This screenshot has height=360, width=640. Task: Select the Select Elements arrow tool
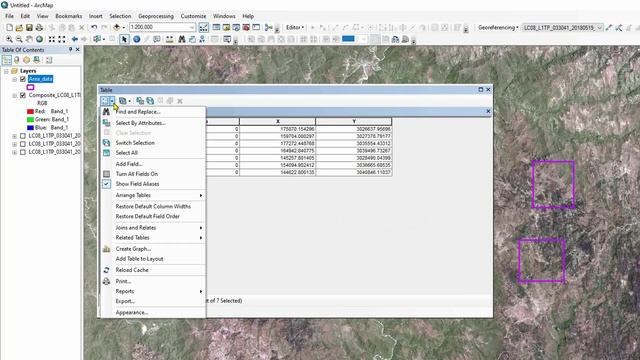tap(124, 39)
